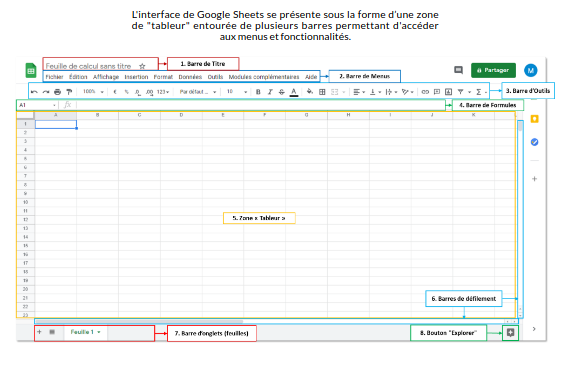Star the spreadsheet title
568x372 pixels.
pos(142,66)
